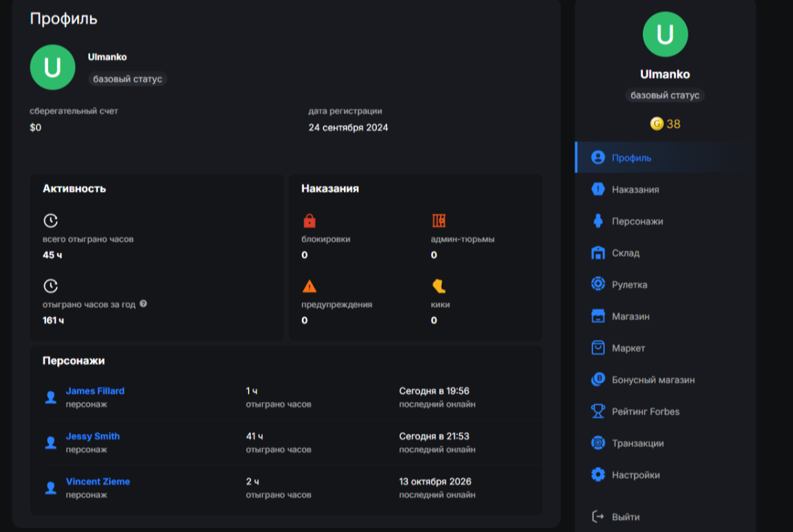This screenshot has height=532, width=793.
Task: Click the help question mark near отыграно часов за год
Action: point(143,304)
